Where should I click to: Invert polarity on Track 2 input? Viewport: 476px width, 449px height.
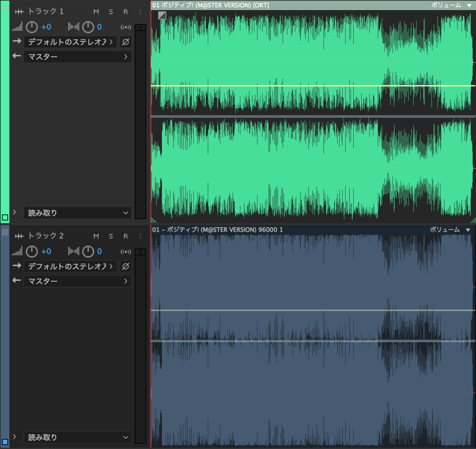pyautogui.click(x=126, y=266)
